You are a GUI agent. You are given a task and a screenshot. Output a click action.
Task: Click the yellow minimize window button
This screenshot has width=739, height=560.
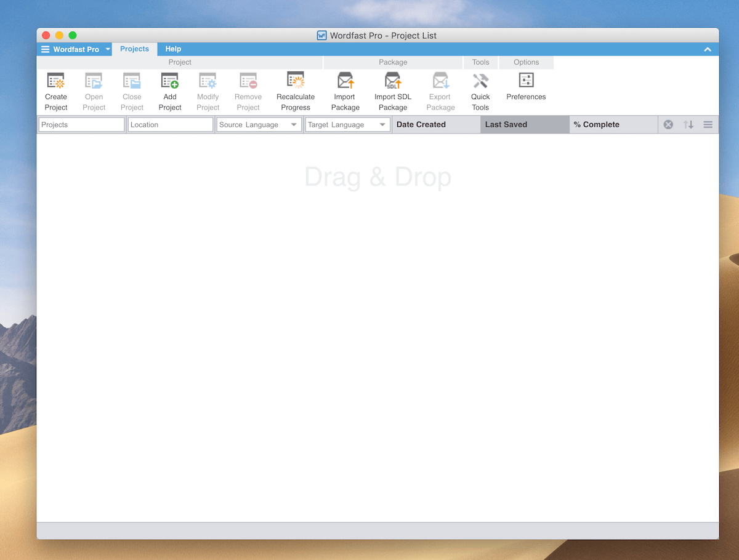pyautogui.click(x=59, y=35)
